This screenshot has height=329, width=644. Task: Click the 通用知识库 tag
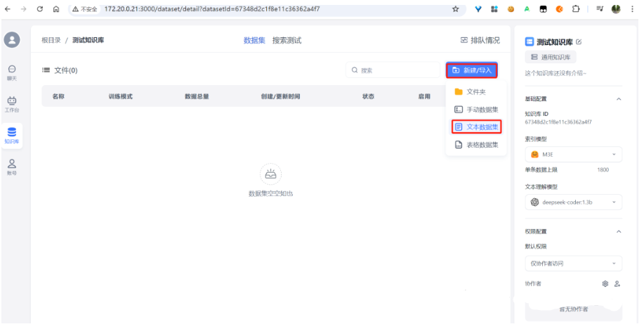pos(551,57)
